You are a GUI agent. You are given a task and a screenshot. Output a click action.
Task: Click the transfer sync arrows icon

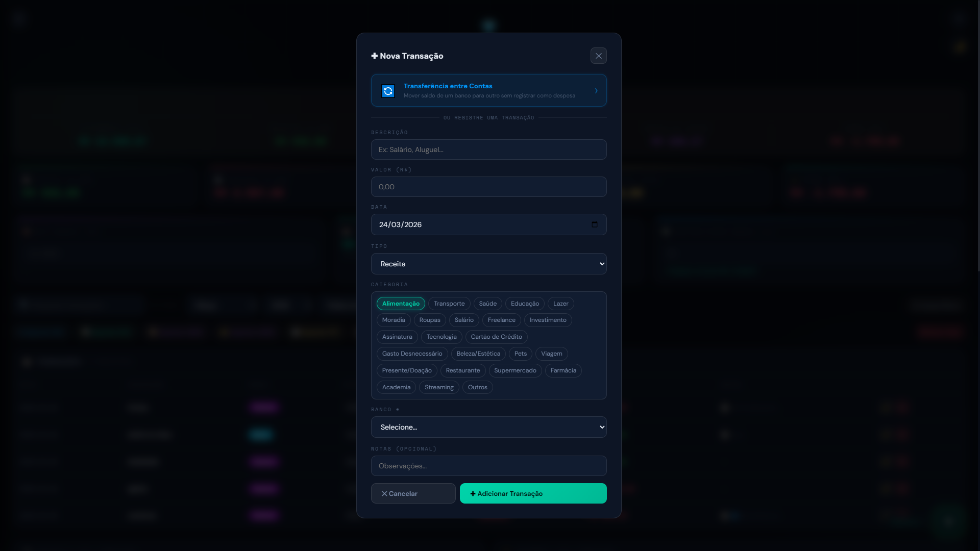click(x=388, y=91)
